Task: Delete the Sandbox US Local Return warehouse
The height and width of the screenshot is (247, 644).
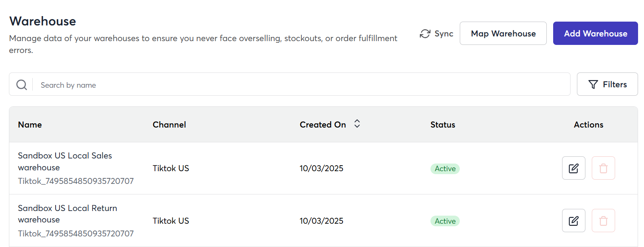Action: click(603, 221)
